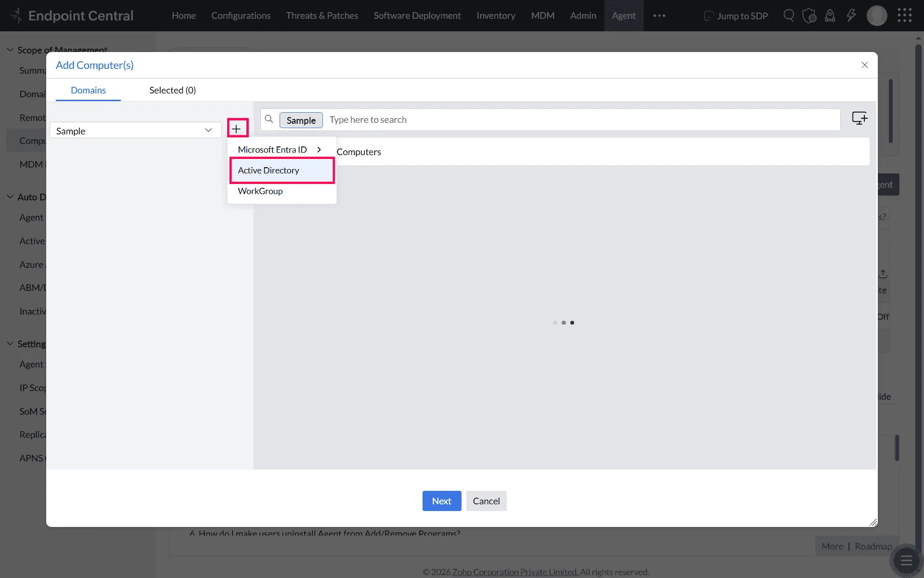The width and height of the screenshot is (924, 578).
Task: Collapse Scope of Management section
Action: click(x=10, y=50)
